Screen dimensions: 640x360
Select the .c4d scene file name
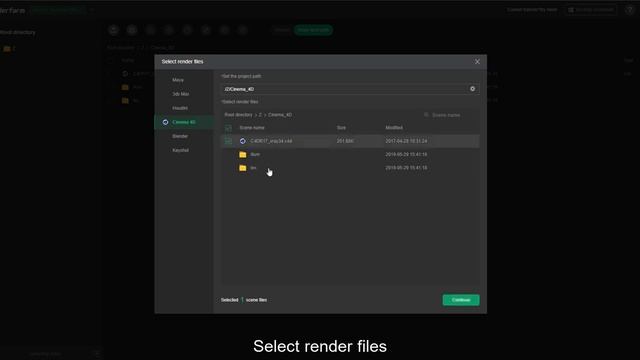click(x=271, y=141)
